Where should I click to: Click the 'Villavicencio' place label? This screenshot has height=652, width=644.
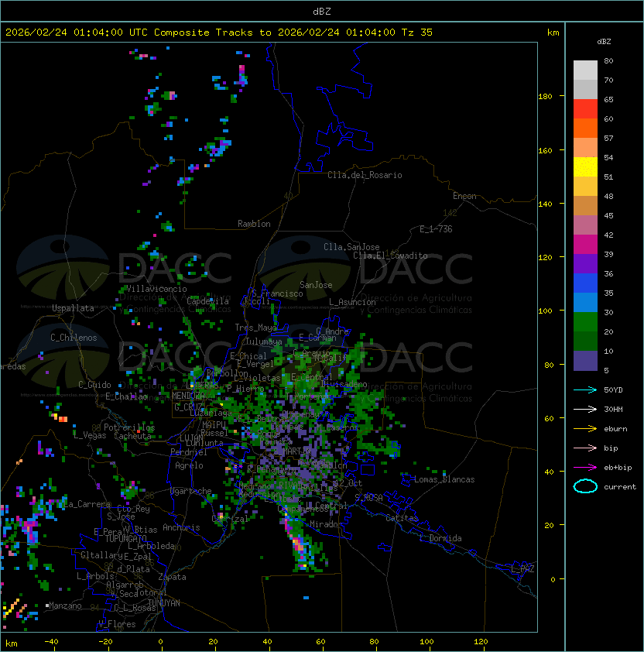(x=156, y=289)
